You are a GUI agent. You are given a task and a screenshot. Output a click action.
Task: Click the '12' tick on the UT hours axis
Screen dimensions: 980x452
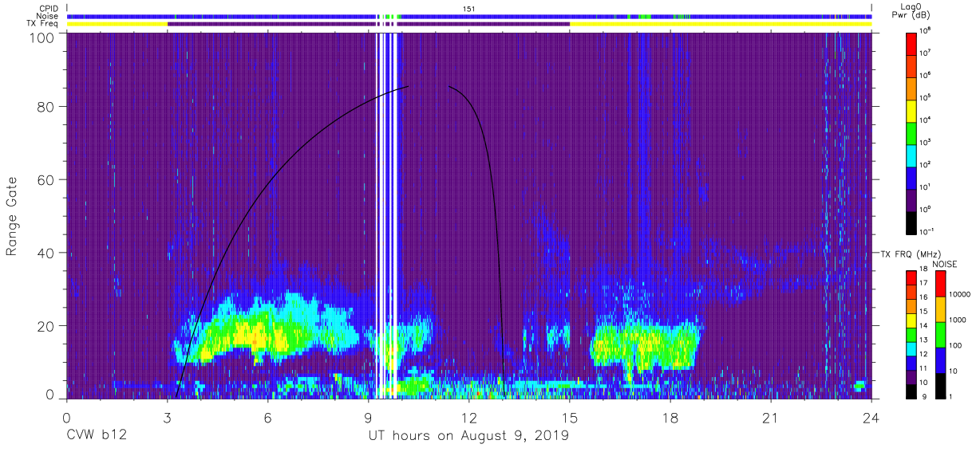(x=468, y=419)
